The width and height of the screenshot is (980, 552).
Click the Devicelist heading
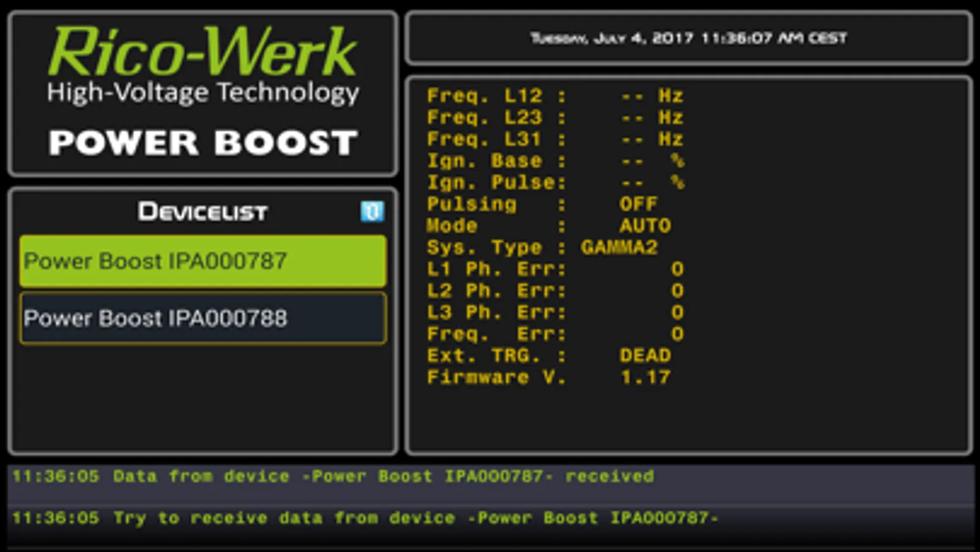pos(203,212)
